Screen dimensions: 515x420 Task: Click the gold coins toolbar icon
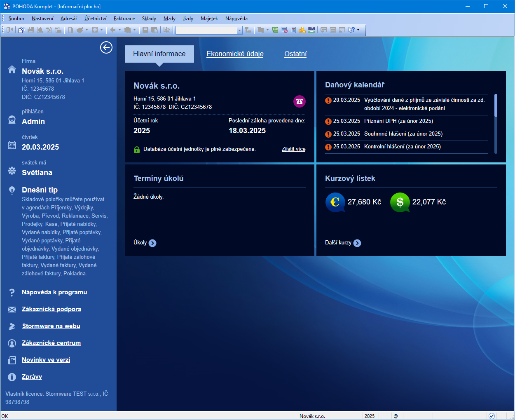[302, 30]
